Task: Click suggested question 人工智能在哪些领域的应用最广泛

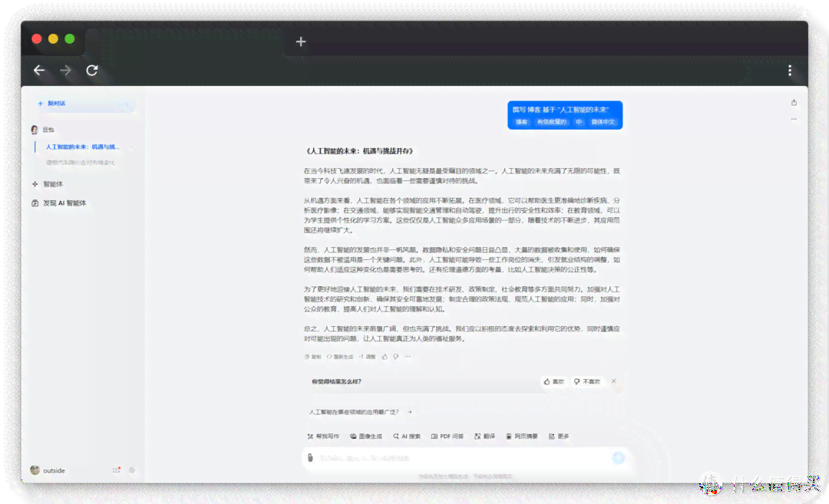Action: click(x=354, y=412)
